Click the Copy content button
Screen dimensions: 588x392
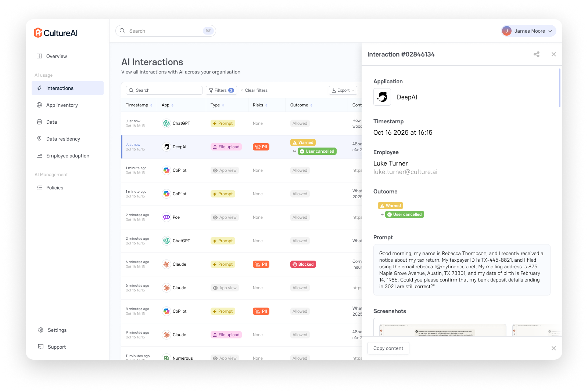tap(388, 348)
